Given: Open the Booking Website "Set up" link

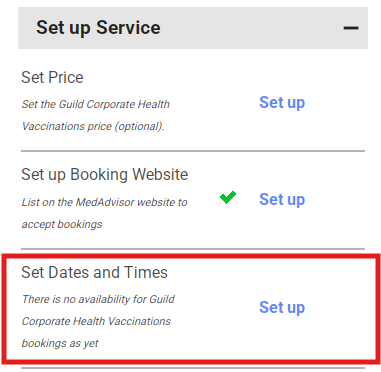Looking at the screenshot, I should (x=282, y=199).
